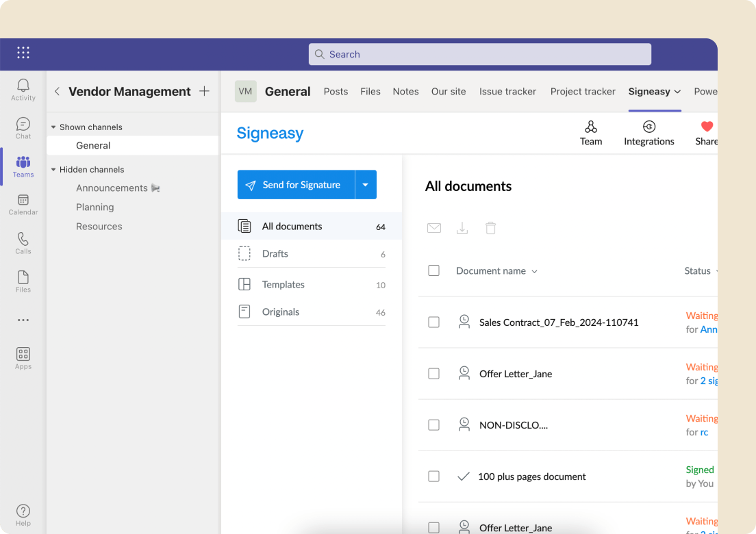Screen dimensions: 756x534
Task: Open the Team panel in Signeasy
Action: click(590, 133)
